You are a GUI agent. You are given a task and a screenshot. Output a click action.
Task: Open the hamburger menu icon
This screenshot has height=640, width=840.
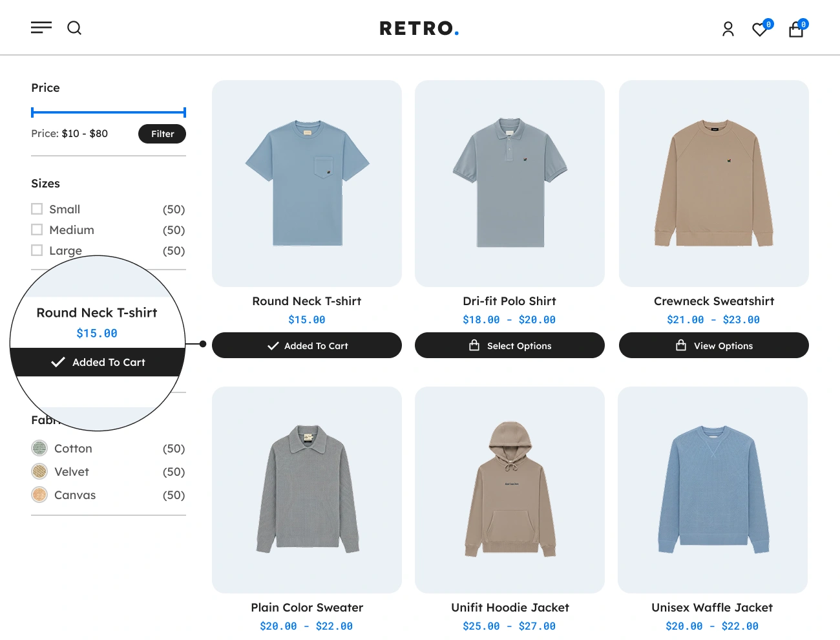(41, 28)
